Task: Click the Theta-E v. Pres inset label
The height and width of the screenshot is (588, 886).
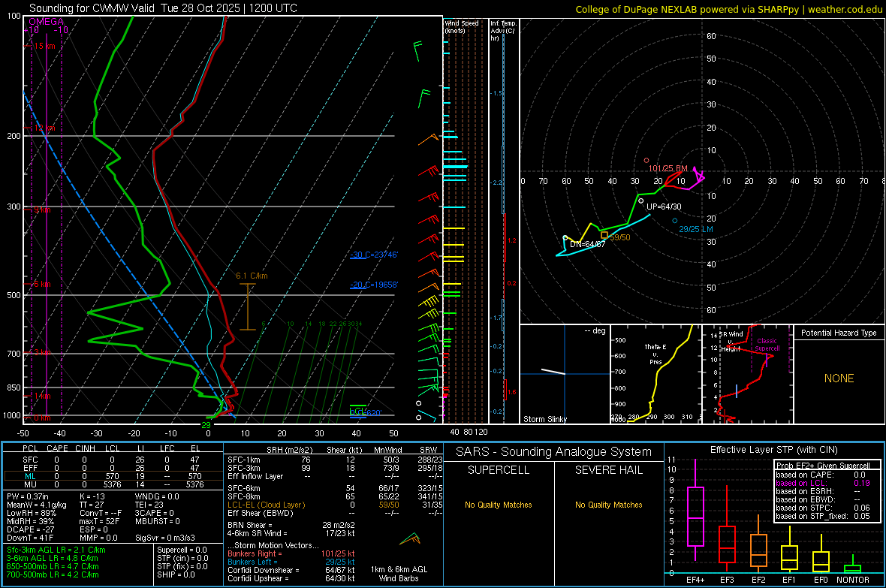Action: tap(655, 354)
